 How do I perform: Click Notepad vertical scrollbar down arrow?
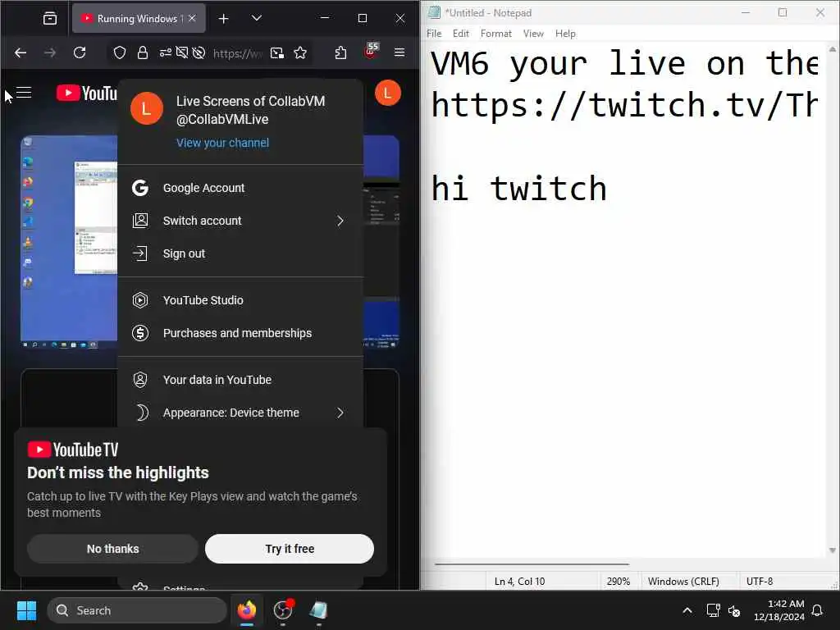(x=833, y=550)
